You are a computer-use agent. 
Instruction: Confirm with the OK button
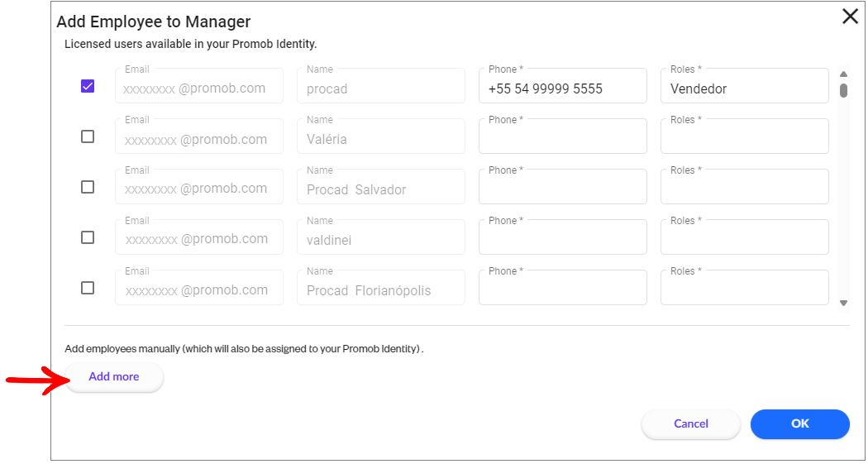tap(800, 424)
